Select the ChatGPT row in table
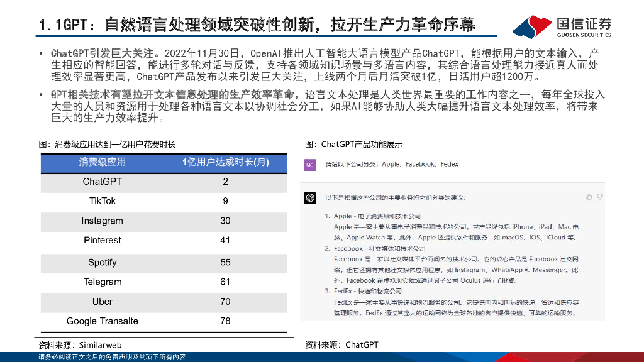Screen dimensions: 644x362 click(164, 182)
